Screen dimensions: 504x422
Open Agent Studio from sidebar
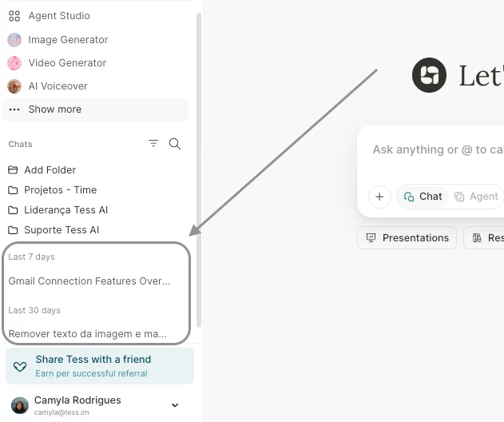point(59,16)
